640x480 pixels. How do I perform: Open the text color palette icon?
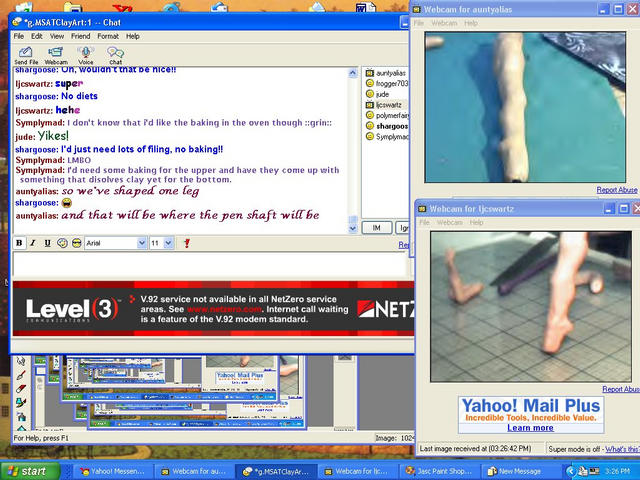point(62,243)
